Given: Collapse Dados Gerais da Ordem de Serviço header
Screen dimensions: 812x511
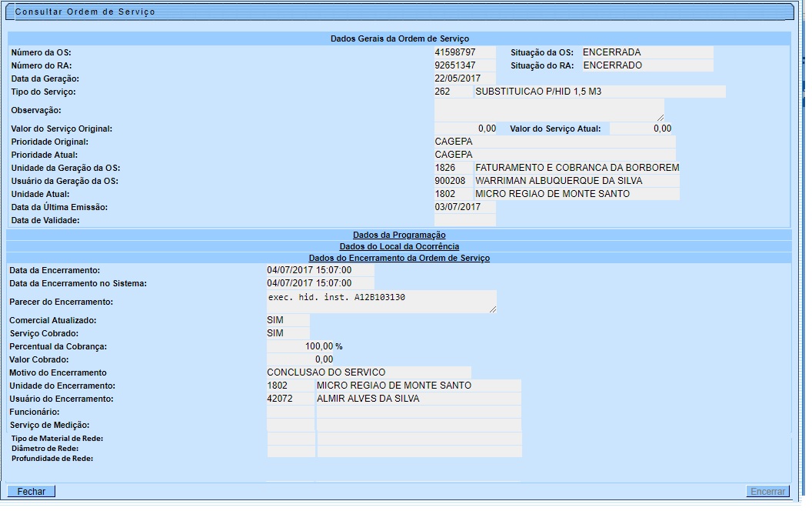Looking at the screenshot, I should (x=399, y=38).
